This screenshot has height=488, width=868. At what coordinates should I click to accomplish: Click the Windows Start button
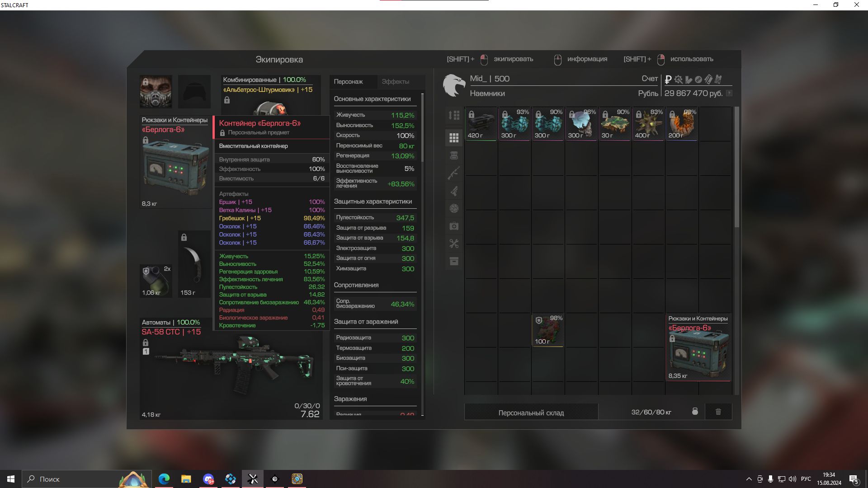pyautogui.click(x=11, y=479)
